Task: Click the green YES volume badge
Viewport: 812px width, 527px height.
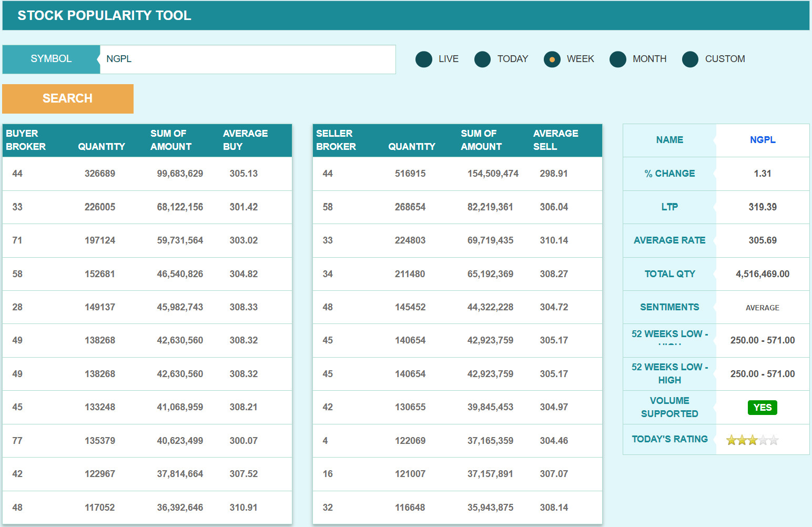Action: coord(762,408)
